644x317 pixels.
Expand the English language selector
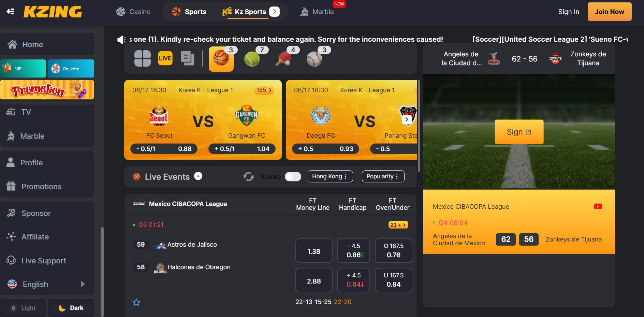click(47, 284)
